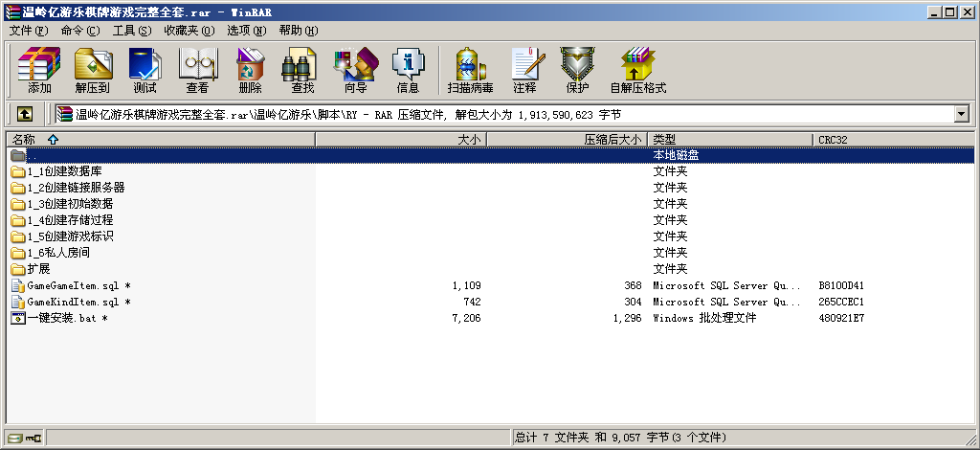The height and width of the screenshot is (450, 980).
Task: Click the 添加 (Add) toolbar icon
Action: [x=39, y=71]
